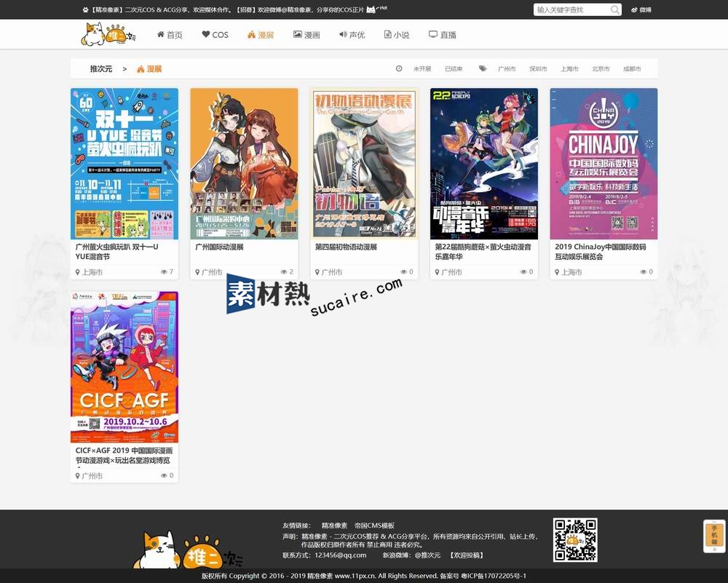Open the 声优 navigation item
The image size is (728, 583).
(352, 35)
